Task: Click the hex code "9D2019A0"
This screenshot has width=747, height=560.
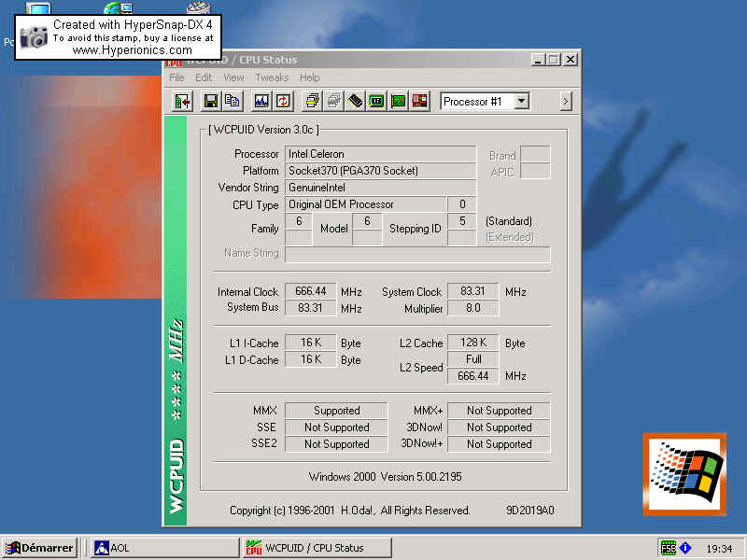Action: [529, 511]
